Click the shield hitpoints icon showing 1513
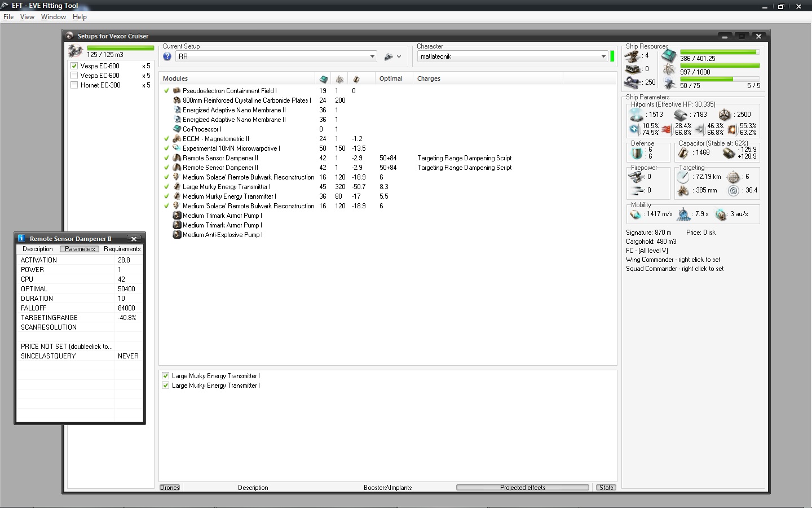This screenshot has height=508, width=812. click(637, 115)
